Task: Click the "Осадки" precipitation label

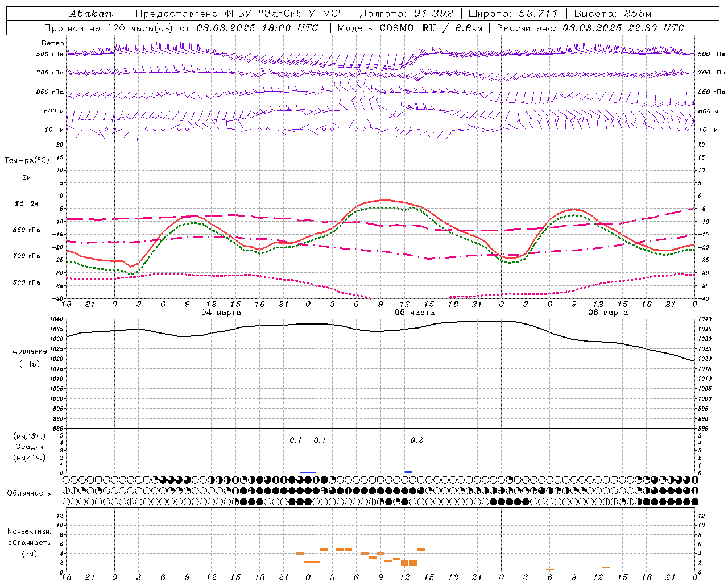Action: [30, 447]
